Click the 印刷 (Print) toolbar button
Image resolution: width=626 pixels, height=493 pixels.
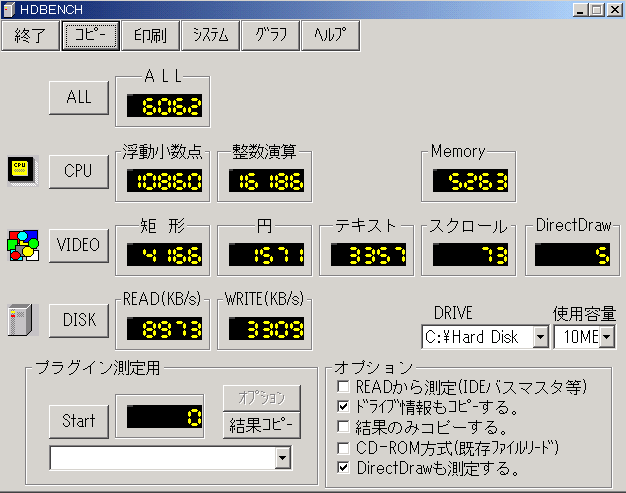pyautogui.click(x=151, y=36)
